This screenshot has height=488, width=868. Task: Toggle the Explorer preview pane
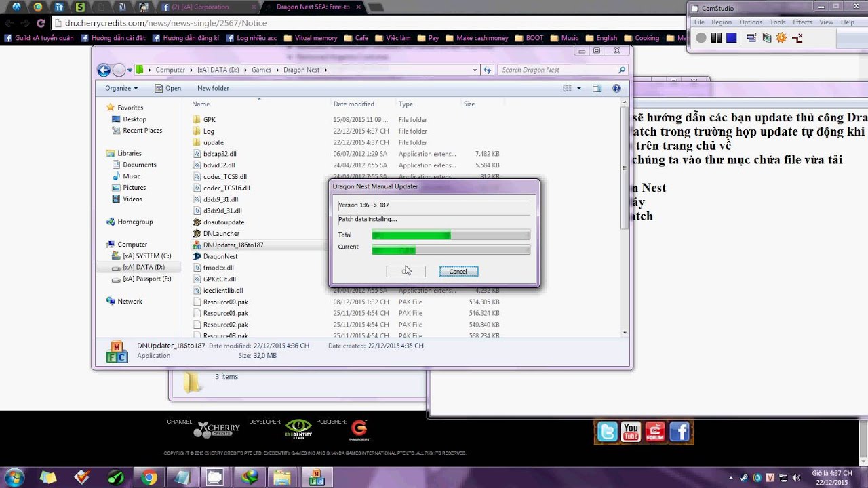tap(597, 88)
